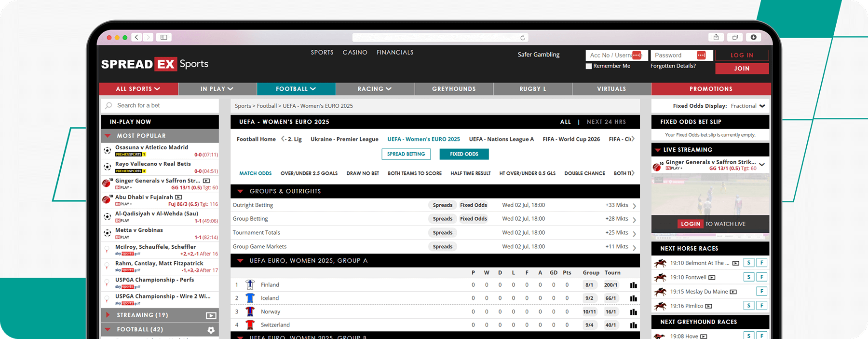The image size is (868, 339).
Task: Collapse the Live Streaming panel
Action: tap(657, 150)
